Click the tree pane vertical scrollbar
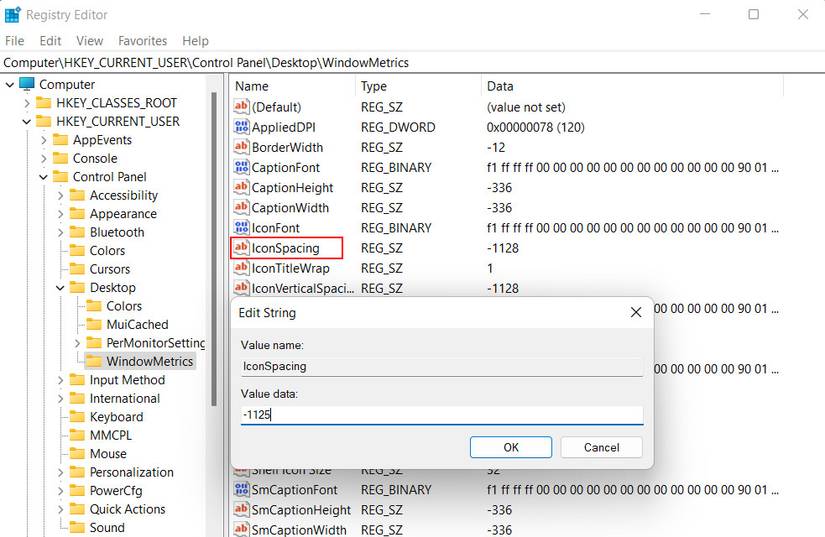The height and width of the screenshot is (537, 825). (x=214, y=248)
